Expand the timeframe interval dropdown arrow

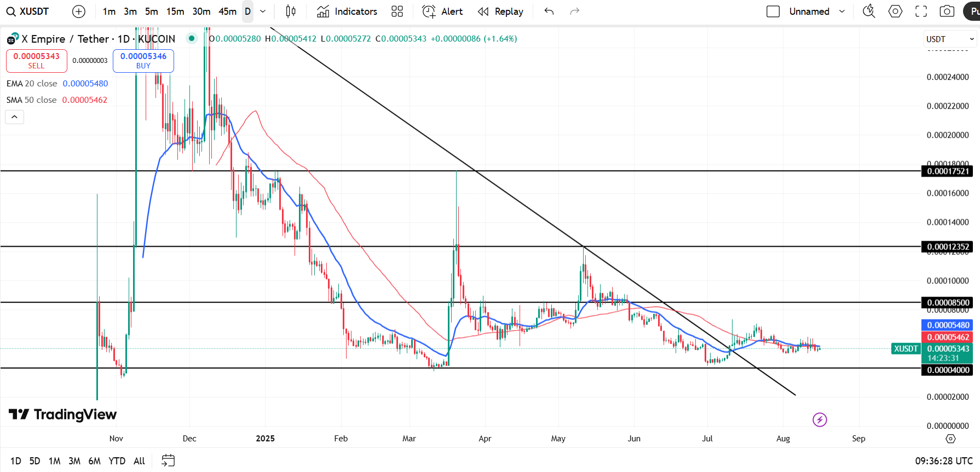pos(263,11)
